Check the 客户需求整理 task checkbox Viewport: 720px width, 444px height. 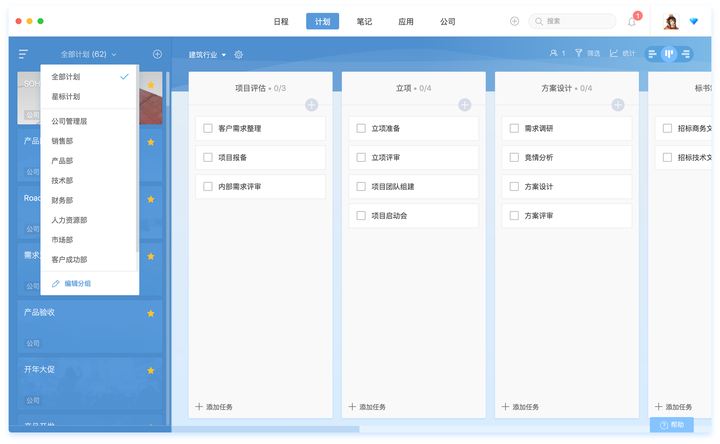[x=208, y=128]
